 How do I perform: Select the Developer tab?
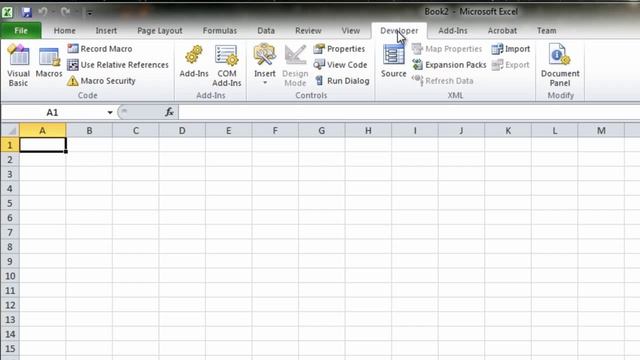(399, 31)
